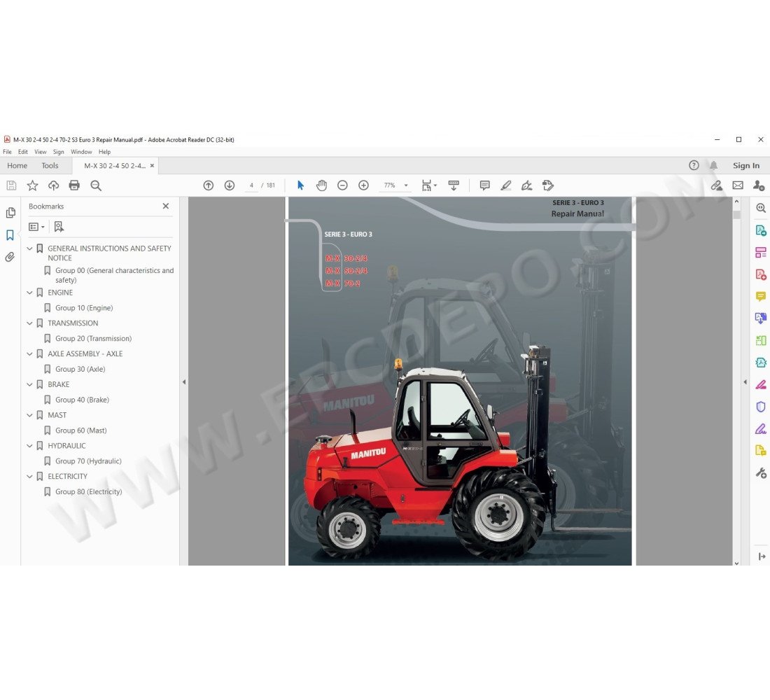
Task: Collapse the GENERAL INSTRUCTIONS AND SAFETY NOTICE bookmark
Action: click(29, 248)
